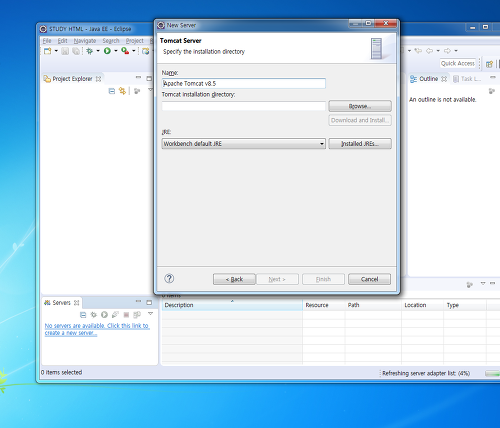Screen dimensions: 500x428
Task: Sort by the Type column header
Action: click(x=465, y=305)
